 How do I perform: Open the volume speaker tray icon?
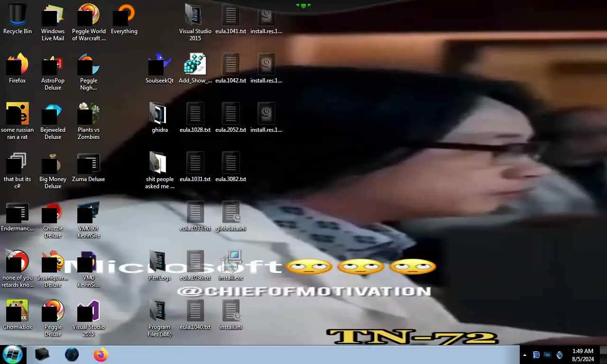click(x=560, y=355)
